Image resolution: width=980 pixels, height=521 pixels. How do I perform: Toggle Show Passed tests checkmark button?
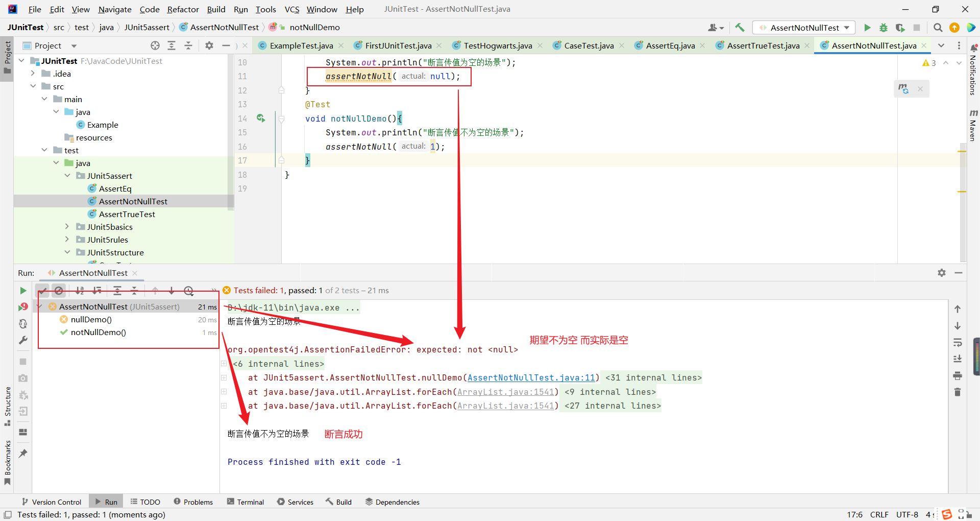pyautogui.click(x=43, y=291)
